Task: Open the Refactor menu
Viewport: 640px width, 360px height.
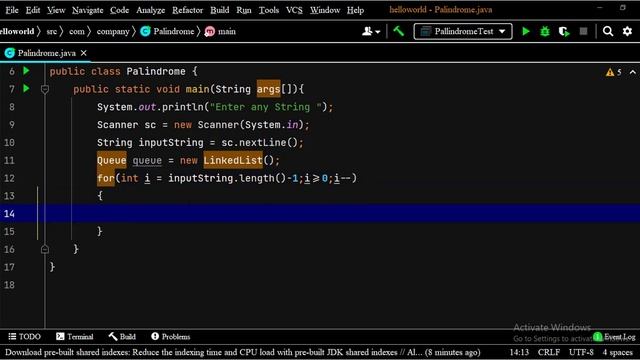Action: coord(187,10)
